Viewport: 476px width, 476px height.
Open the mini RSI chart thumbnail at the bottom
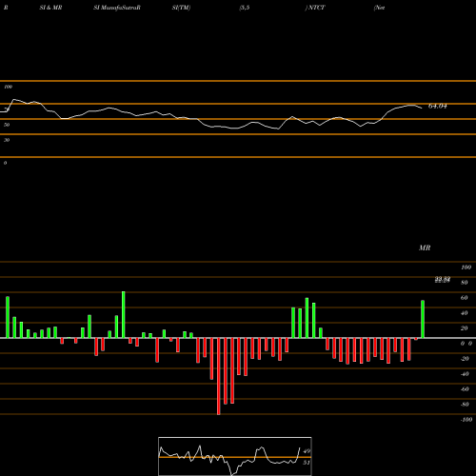[235, 456]
